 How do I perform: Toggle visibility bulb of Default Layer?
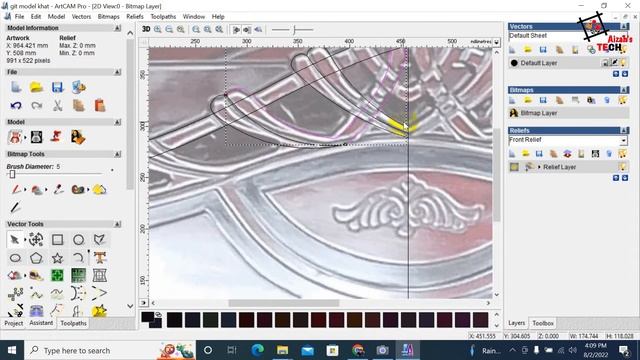[623, 63]
